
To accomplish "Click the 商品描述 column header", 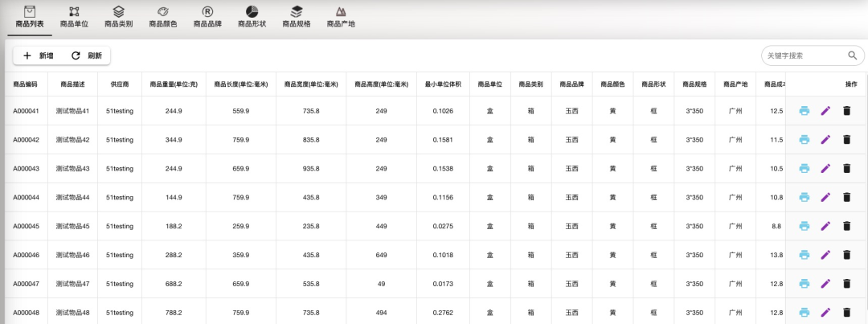I will tap(72, 84).
